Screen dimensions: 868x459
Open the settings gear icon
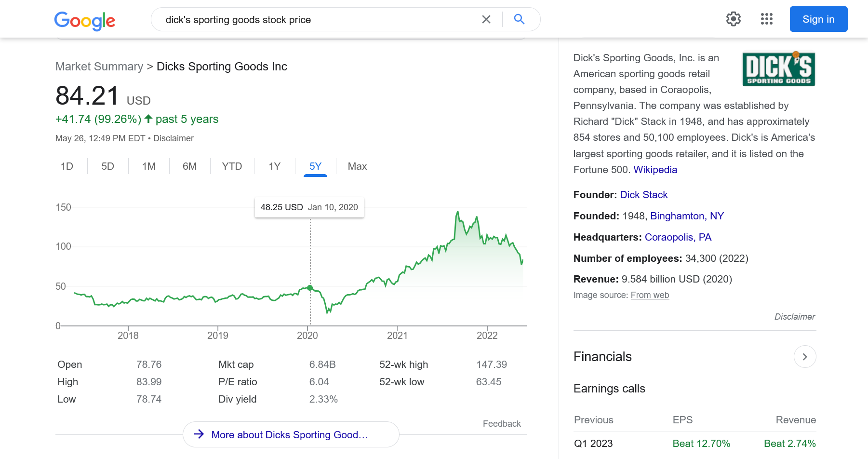(733, 19)
